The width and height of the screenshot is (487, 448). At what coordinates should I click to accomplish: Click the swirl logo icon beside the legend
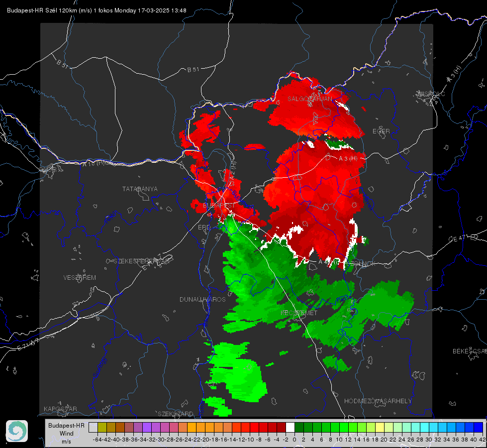[x=17, y=431]
